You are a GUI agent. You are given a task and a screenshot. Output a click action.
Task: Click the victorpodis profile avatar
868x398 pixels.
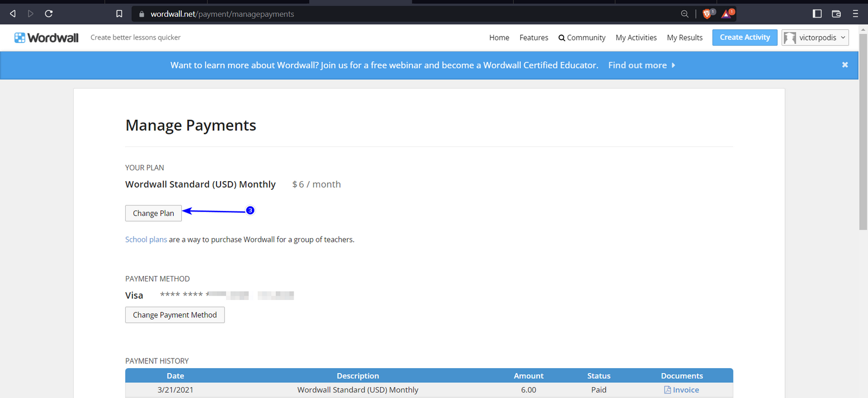click(x=790, y=37)
